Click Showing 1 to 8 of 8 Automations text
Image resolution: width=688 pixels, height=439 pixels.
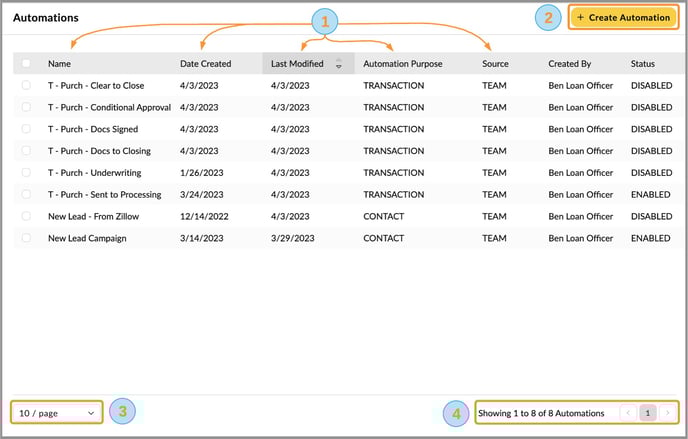[541, 413]
